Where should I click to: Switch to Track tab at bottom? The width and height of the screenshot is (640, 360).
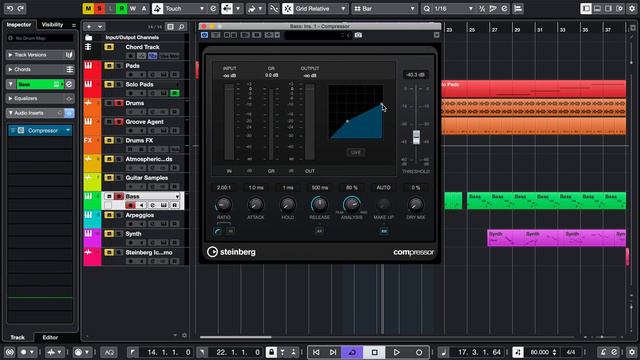point(18,337)
